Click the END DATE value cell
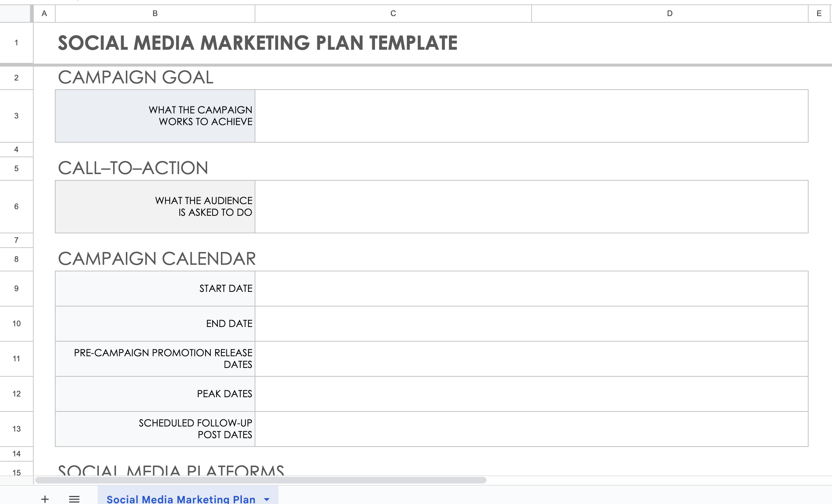 point(531,324)
